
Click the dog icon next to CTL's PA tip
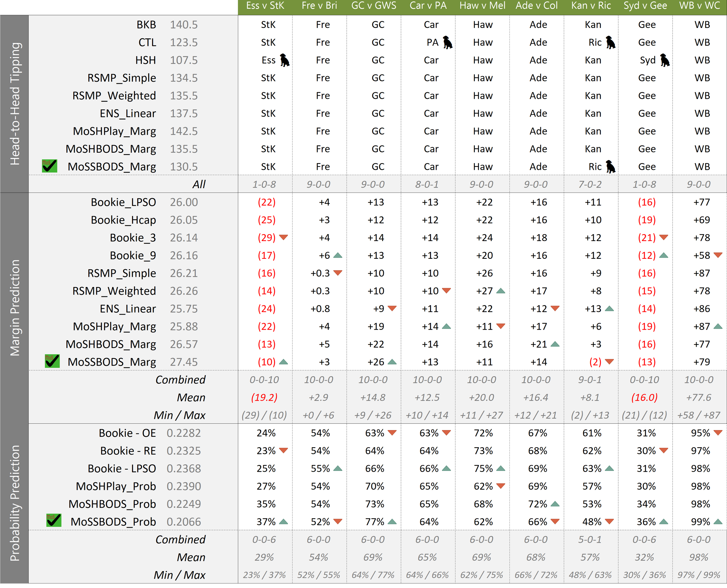coord(447,43)
